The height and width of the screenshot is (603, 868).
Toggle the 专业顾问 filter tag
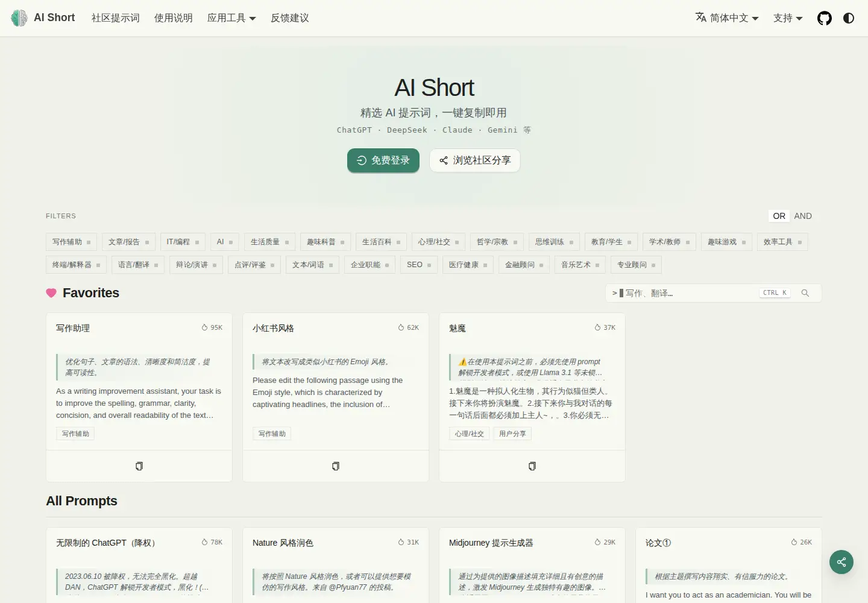[636, 265]
